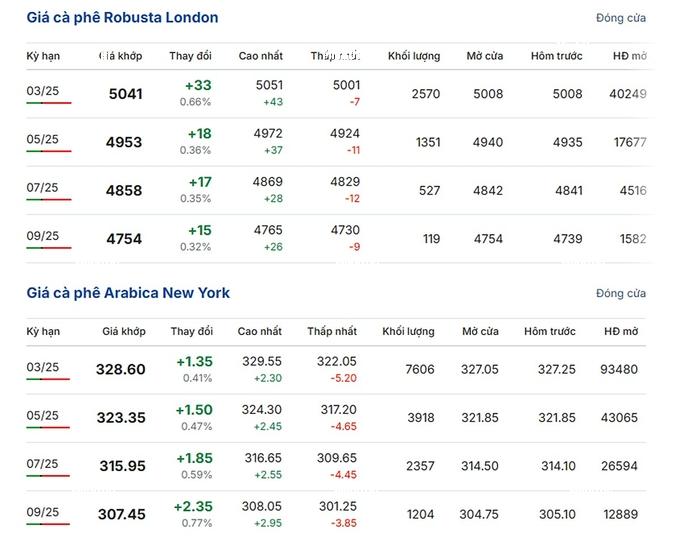This screenshot has width=680, height=538.
Task: Click Arabica table Mở cửa column header
Action: (481, 331)
